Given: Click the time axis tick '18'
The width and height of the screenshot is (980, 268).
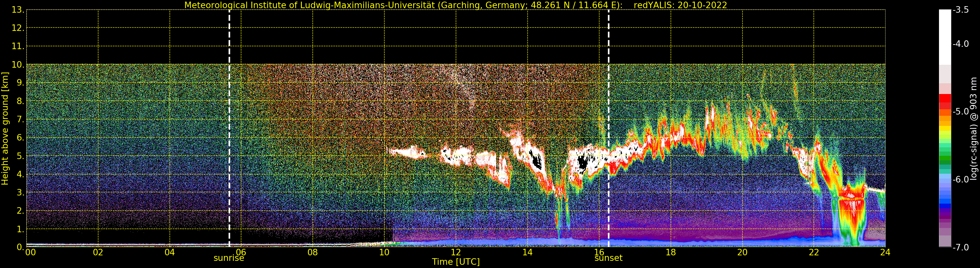Looking at the screenshot, I should pos(671,252).
